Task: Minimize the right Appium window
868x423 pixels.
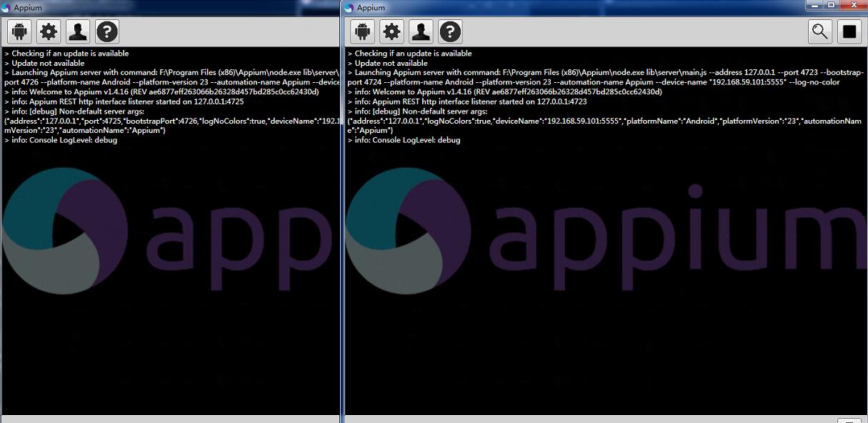Action: coord(814,5)
